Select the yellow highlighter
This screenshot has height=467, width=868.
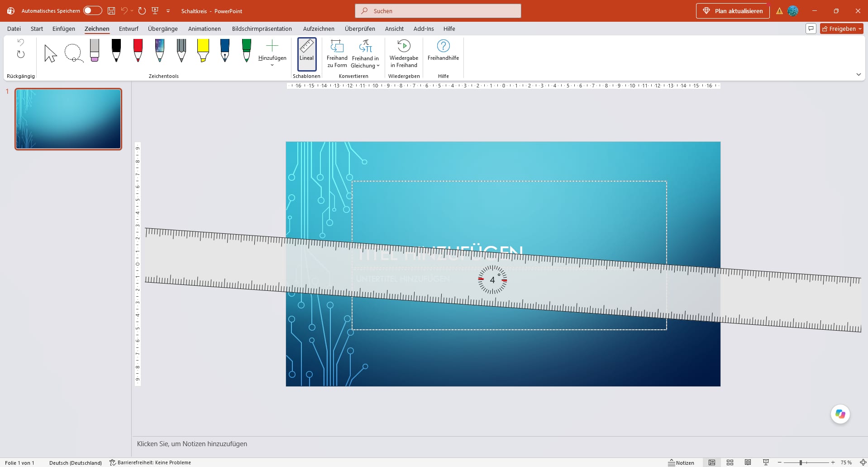tap(203, 51)
